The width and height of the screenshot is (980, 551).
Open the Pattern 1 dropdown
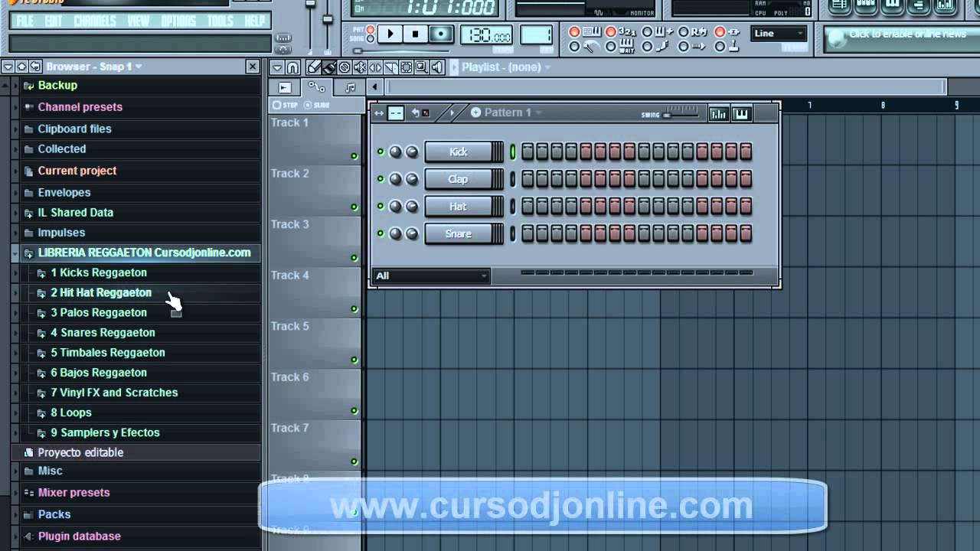coord(537,112)
